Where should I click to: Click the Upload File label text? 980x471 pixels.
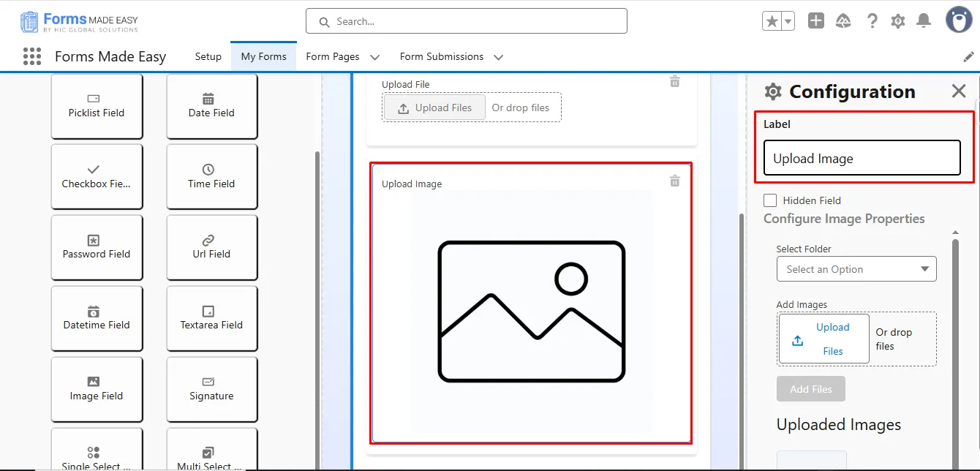click(406, 85)
